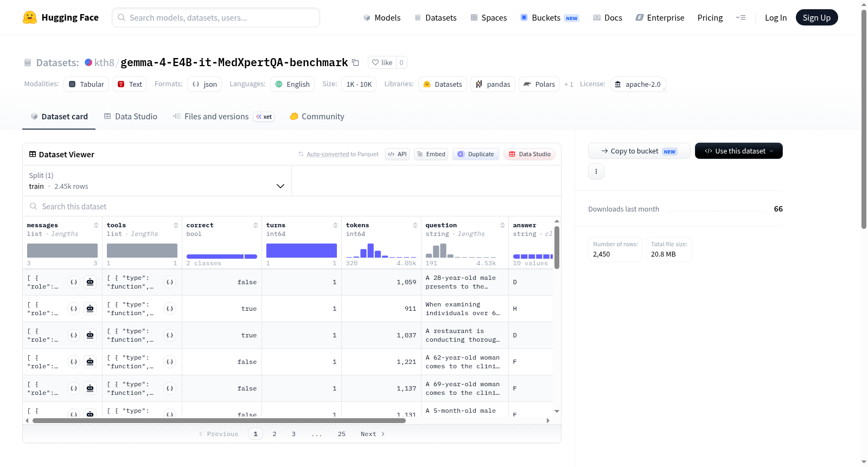
Task: Open Docs in the top navigation
Action: (x=608, y=17)
